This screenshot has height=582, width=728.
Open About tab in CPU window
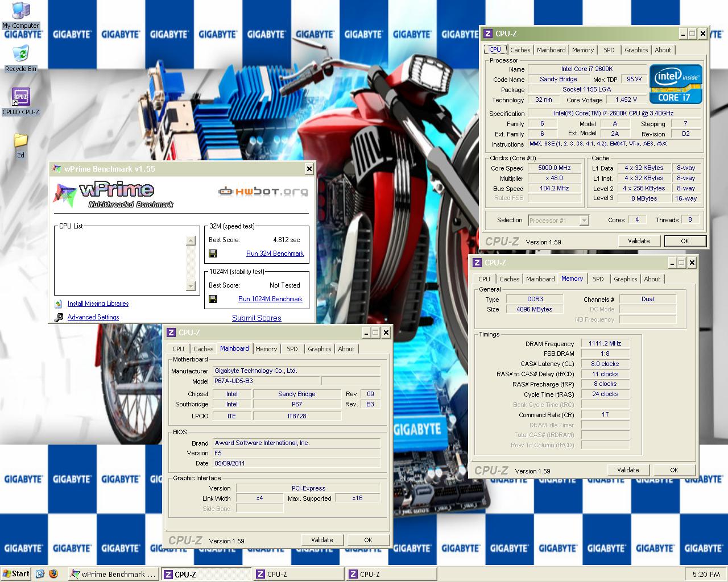pos(663,50)
